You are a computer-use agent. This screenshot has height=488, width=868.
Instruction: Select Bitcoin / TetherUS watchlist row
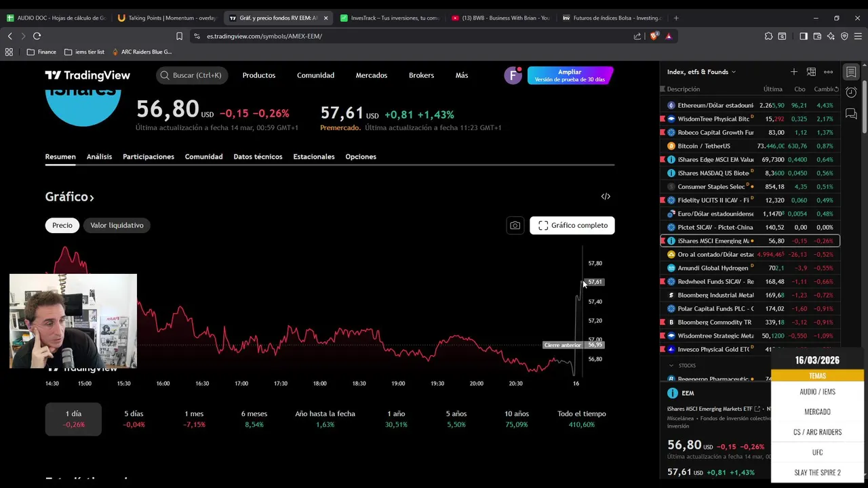point(749,146)
